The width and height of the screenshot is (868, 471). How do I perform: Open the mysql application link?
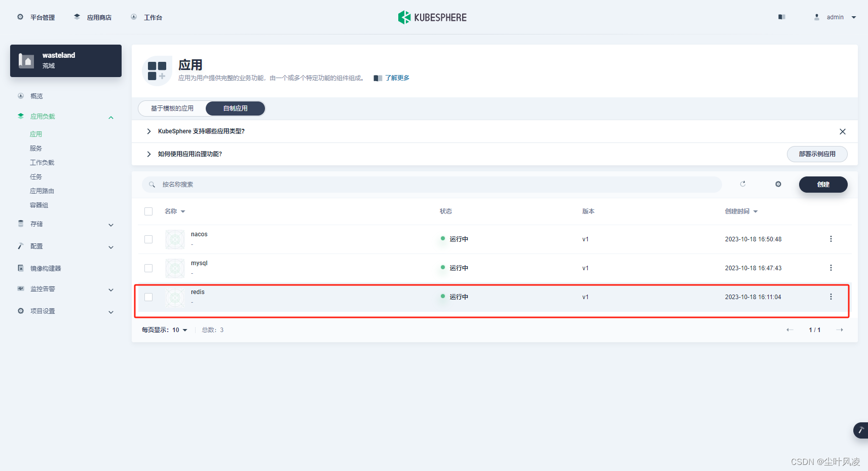199,263
